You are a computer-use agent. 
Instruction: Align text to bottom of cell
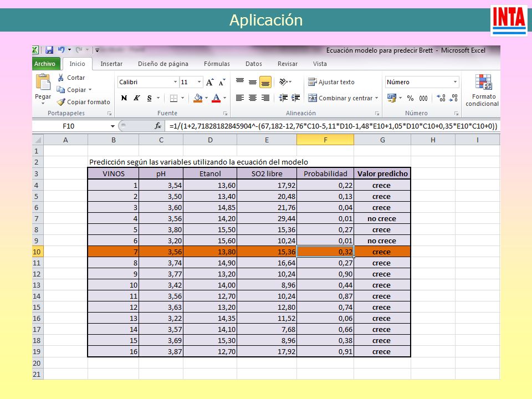(265, 82)
